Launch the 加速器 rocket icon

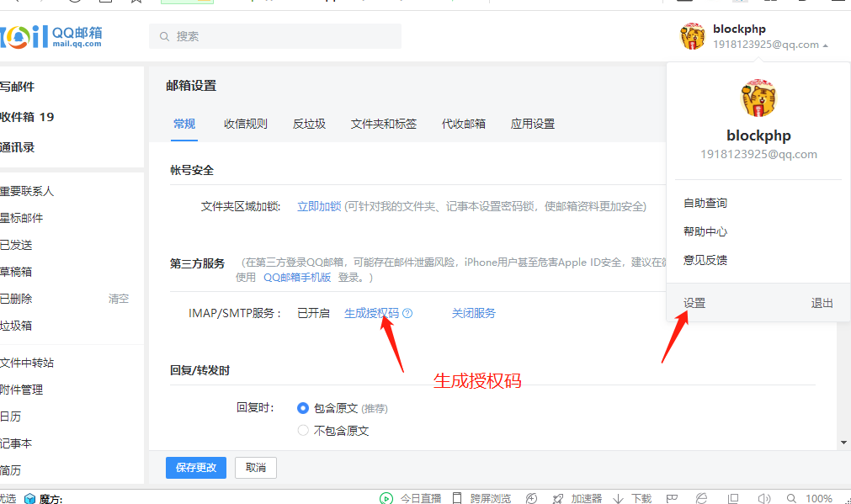(558, 498)
